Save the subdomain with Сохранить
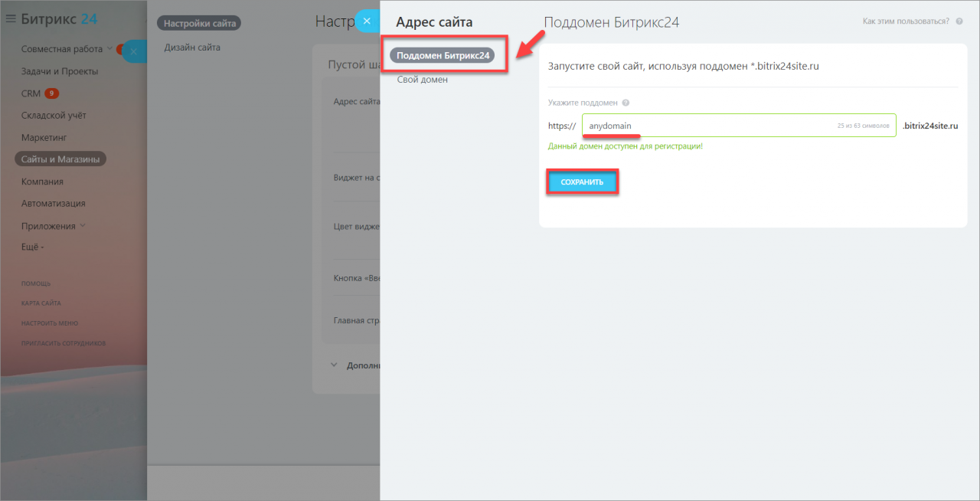This screenshot has width=980, height=501. click(582, 182)
